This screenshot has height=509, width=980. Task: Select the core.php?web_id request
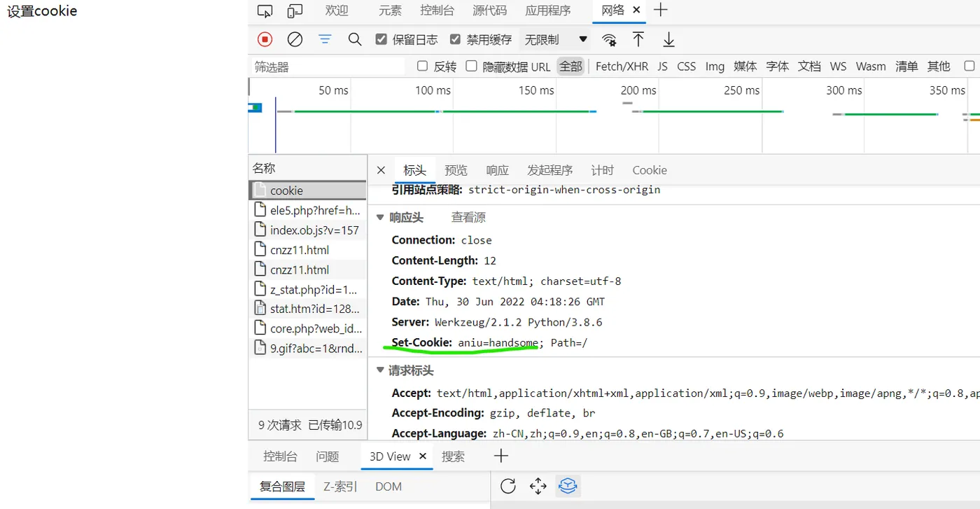pos(307,328)
